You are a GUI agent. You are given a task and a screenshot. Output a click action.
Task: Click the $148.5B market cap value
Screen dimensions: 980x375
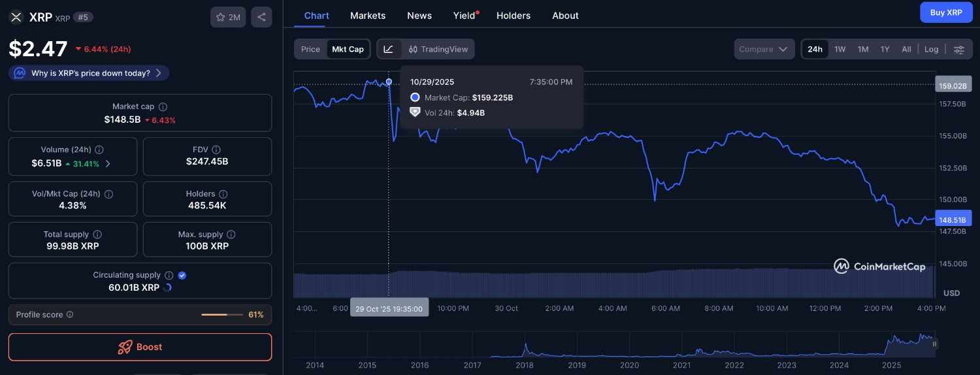[122, 120]
